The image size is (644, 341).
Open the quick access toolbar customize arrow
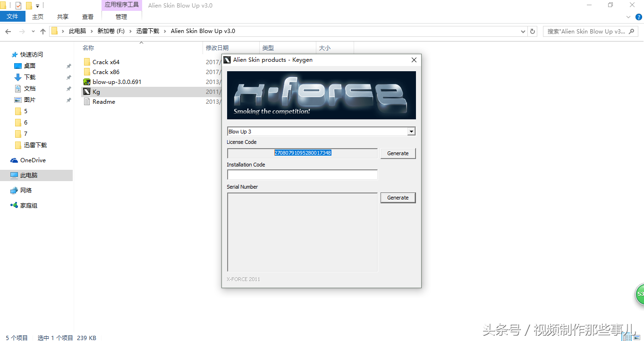37,6
